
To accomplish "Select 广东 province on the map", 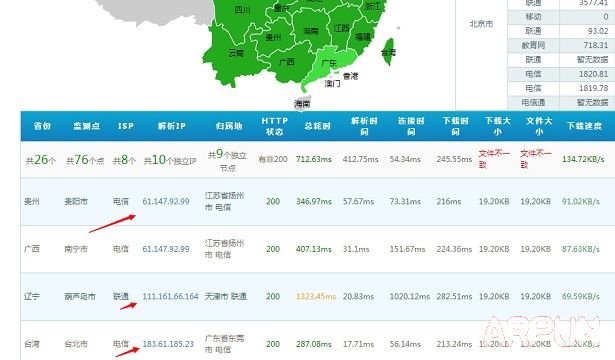I will pyautogui.click(x=329, y=63).
